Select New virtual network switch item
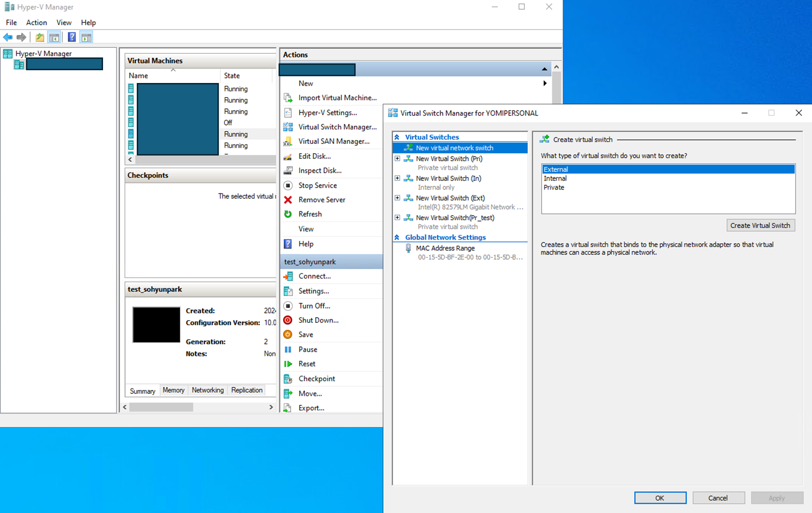The width and height of the screenshot is (812, 513). (x=460, y=148)
